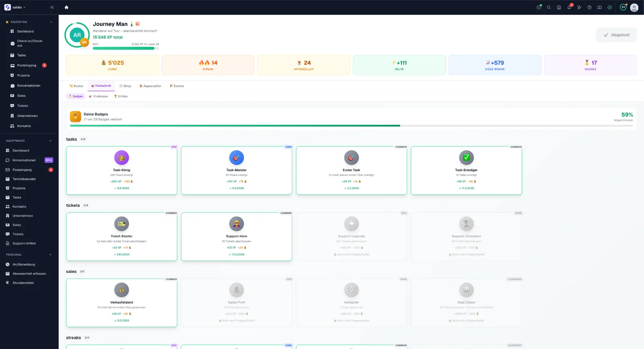The height and width of the screenshot is (349, 644).
Task: Click the 24 Appenzeller stat card
Action: (304, 65)
